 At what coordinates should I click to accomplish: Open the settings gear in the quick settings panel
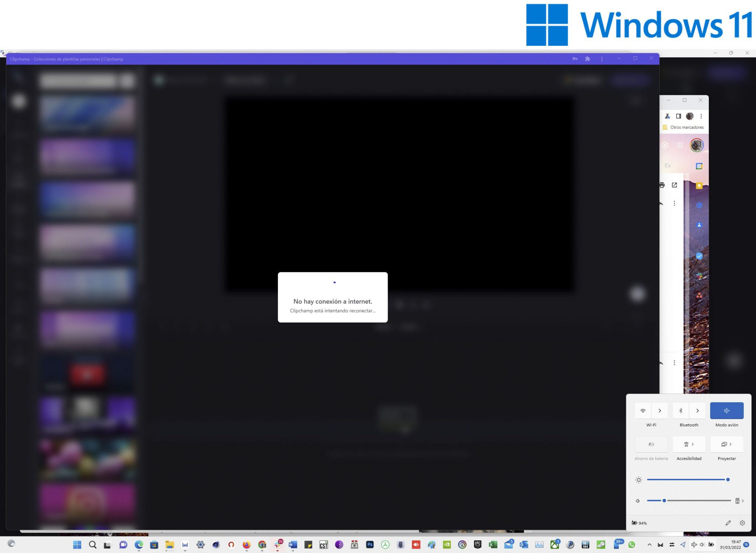tap(743, 523)
